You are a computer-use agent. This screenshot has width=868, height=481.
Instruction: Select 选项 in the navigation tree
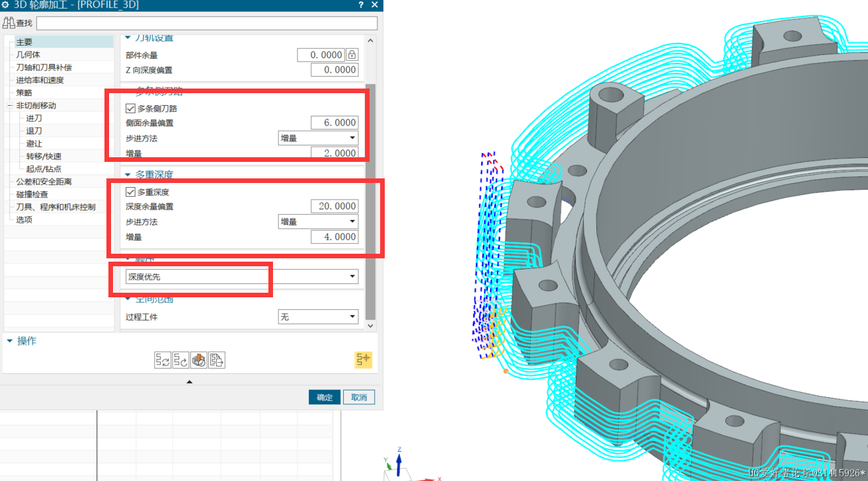[x=24, y=219]
